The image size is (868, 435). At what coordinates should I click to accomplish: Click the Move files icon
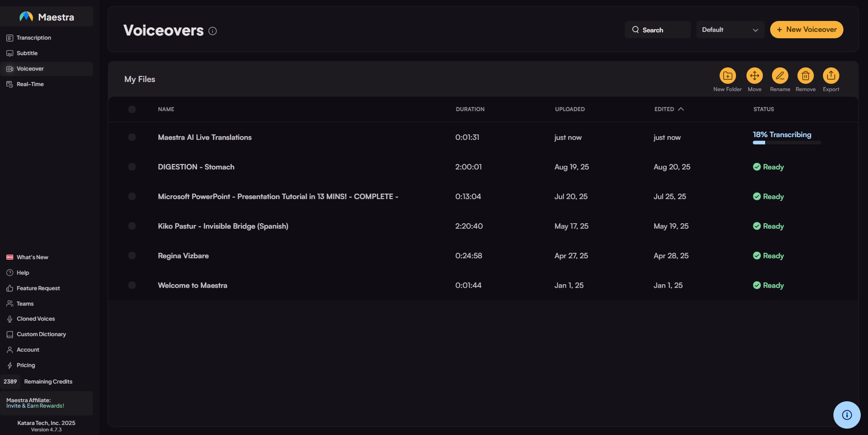coord(754,76)
